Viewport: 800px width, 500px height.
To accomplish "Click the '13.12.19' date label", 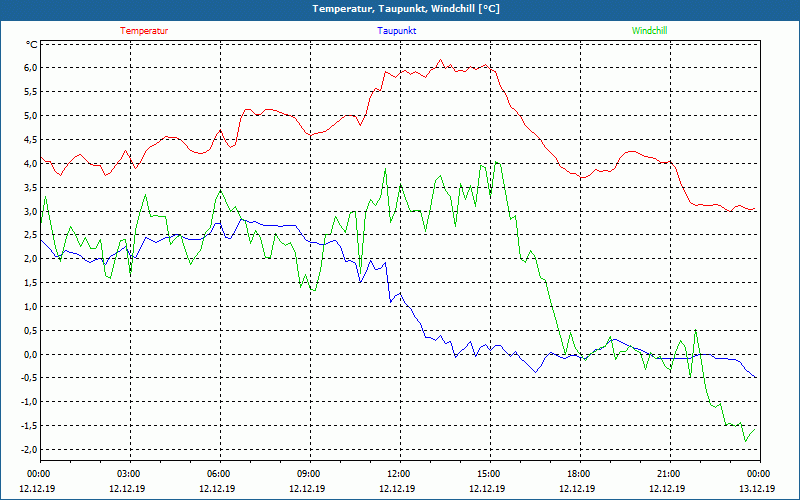I will coord(757,488).
